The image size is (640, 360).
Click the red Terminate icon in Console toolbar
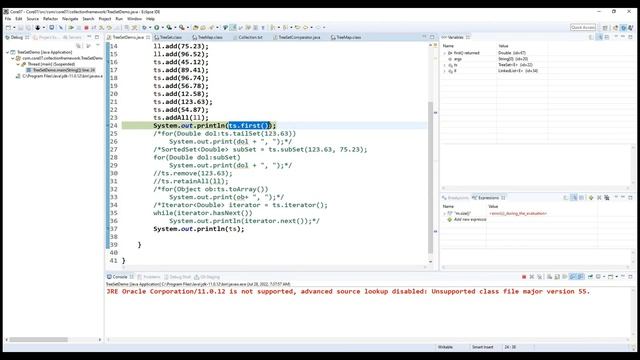coord(524,277)
